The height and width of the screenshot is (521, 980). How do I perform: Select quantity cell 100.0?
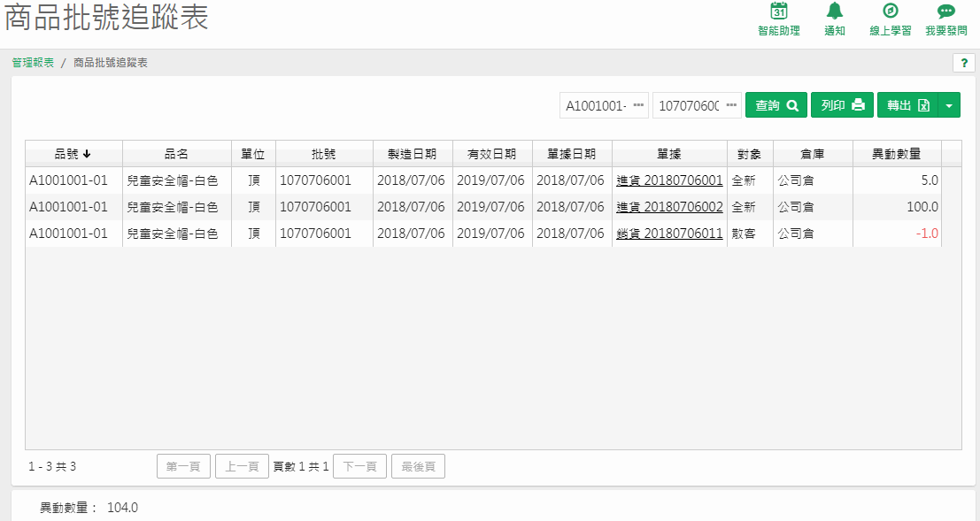click(897, 207)
